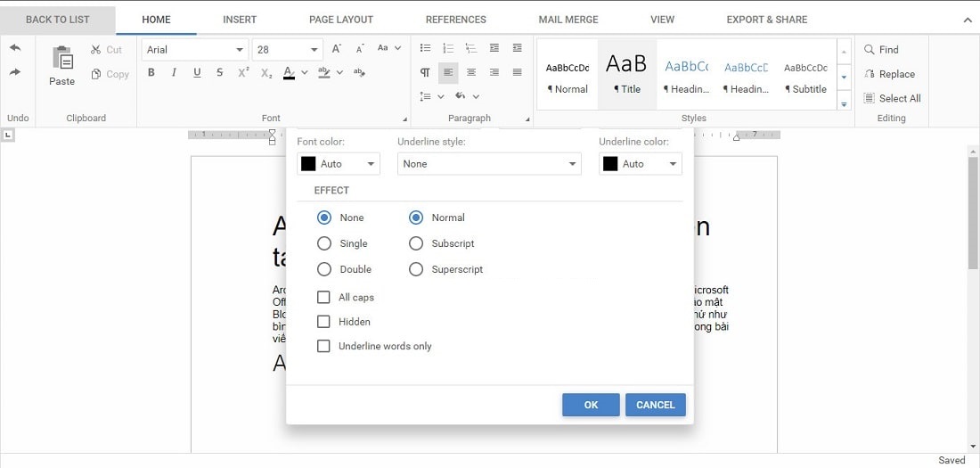Select the Single strikeout radio option
Image resolution: width=980 pixels, height=468 pixels.
(323, 243)
